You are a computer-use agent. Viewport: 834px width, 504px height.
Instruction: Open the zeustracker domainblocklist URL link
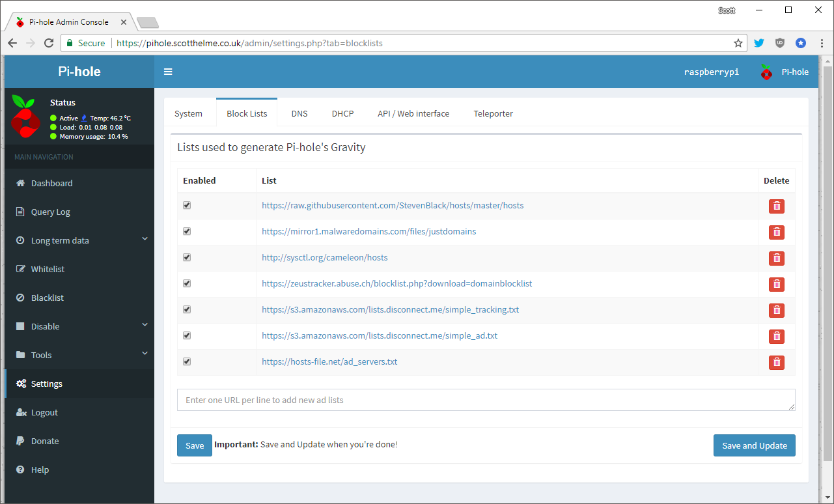397,283
